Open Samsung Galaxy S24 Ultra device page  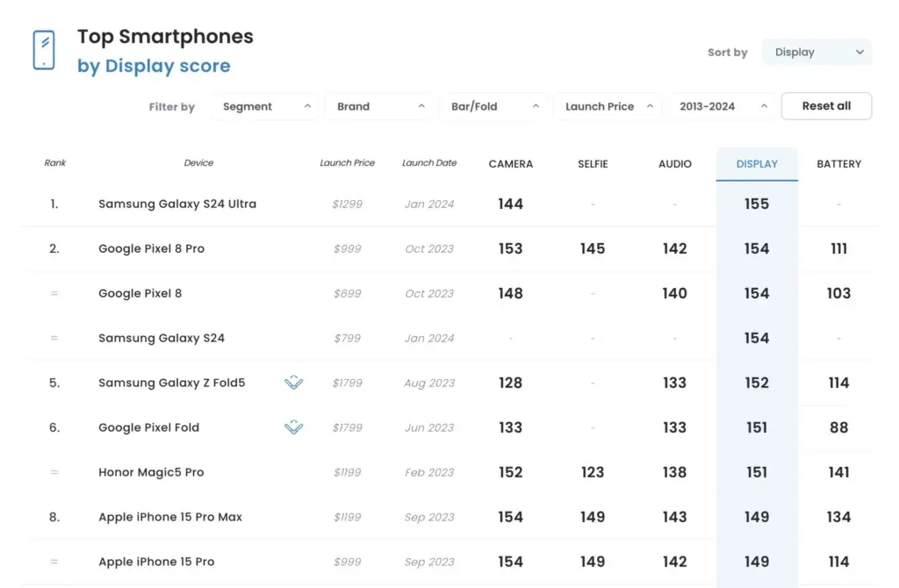pyautogui.click(x=177, y=204)
